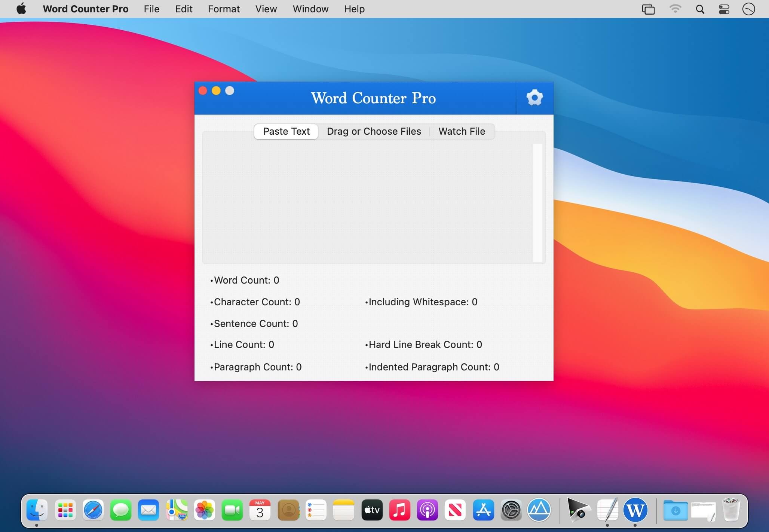Open the View menu
Image resolution: width=769 pixels, height=532 pixels.
point(266,9)
